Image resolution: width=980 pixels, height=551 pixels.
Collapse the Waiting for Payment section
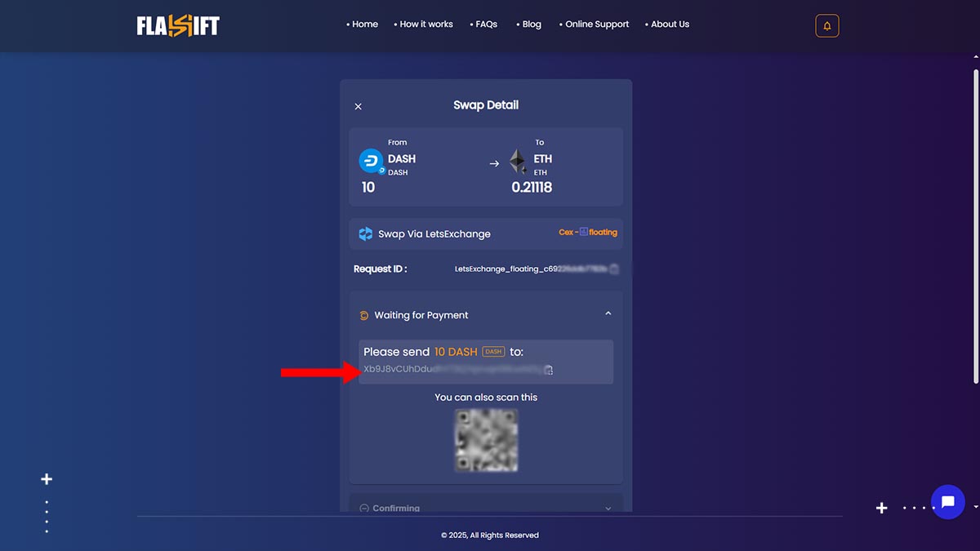(608, 313)
